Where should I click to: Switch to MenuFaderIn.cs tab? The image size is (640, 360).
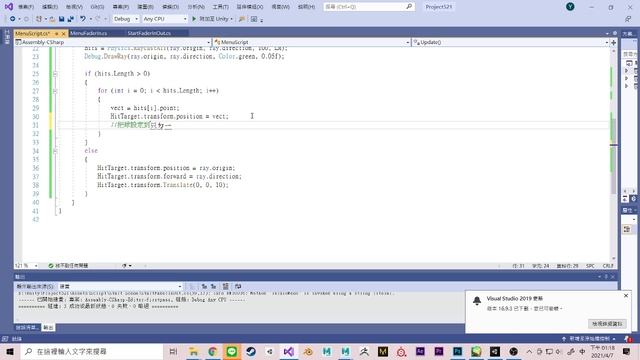(89, 33)
